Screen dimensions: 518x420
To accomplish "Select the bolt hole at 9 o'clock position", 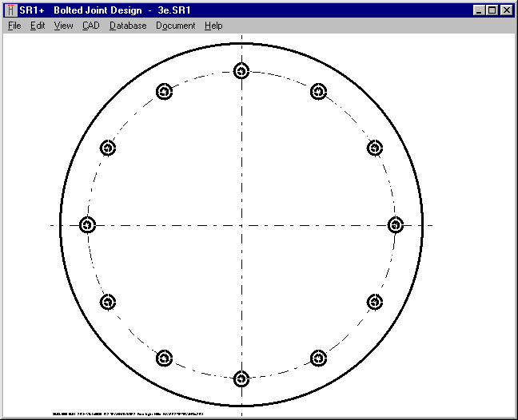I will [88, 224].
